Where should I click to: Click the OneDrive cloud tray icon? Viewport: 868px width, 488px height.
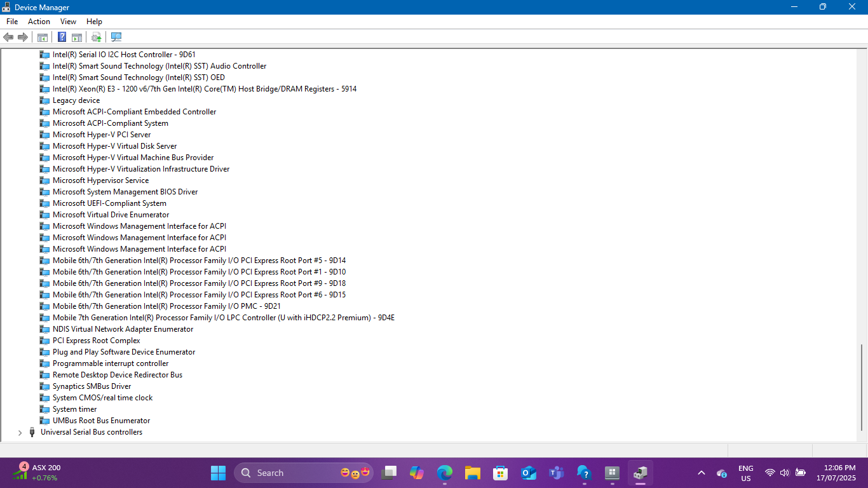coord(722,473)
